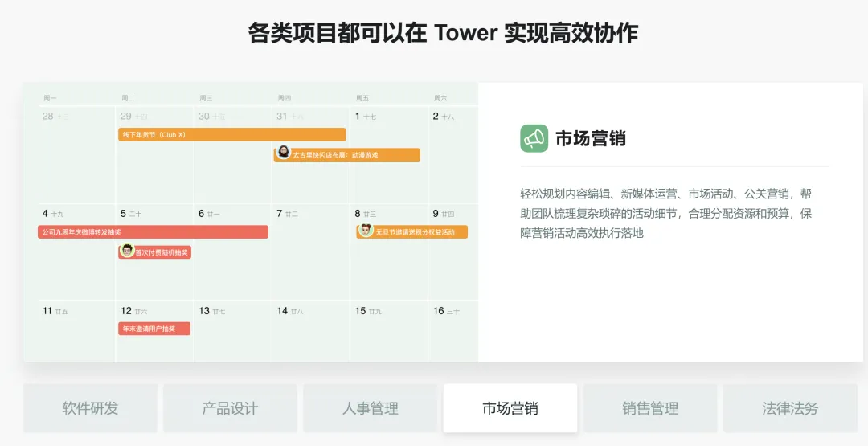Open the 首次付费随机抽奖 event
Image resolution: width=868 pixels, height=446 pixels.
pos(154,252)
